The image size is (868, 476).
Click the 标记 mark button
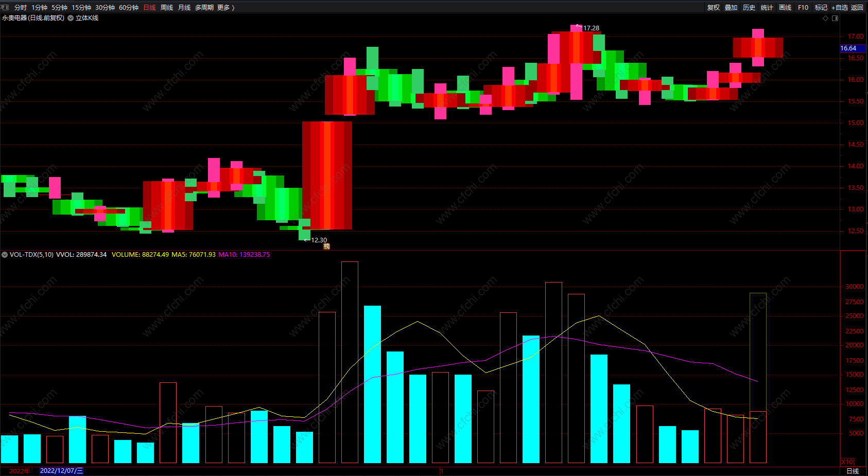tap(821, 8)
